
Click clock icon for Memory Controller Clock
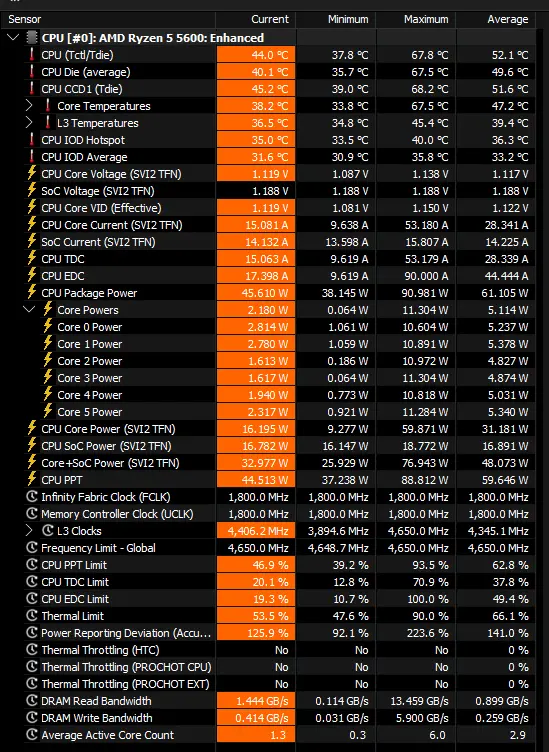coord(32,514)
